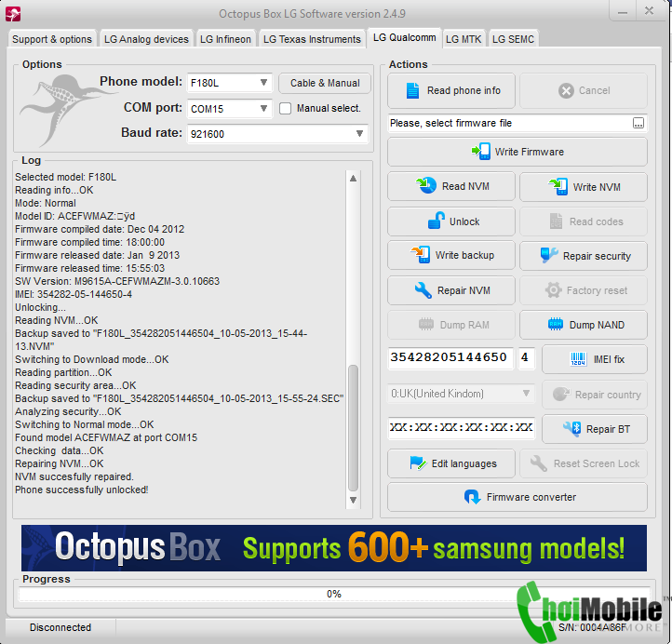The height and width of the screenshot is (644, 672).
Task: Click the Bluetooth address XX:XX field
Action: (x=461, y=428)
